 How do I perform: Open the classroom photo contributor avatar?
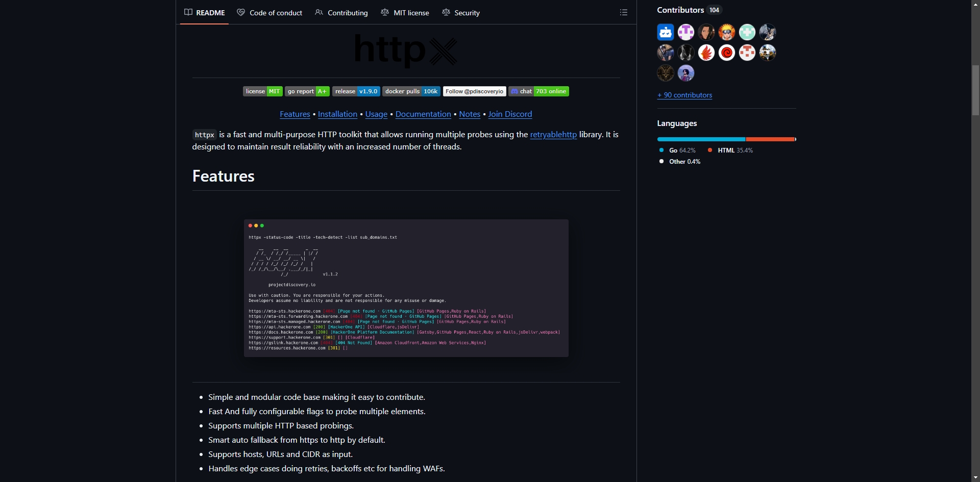click(768, 53)
